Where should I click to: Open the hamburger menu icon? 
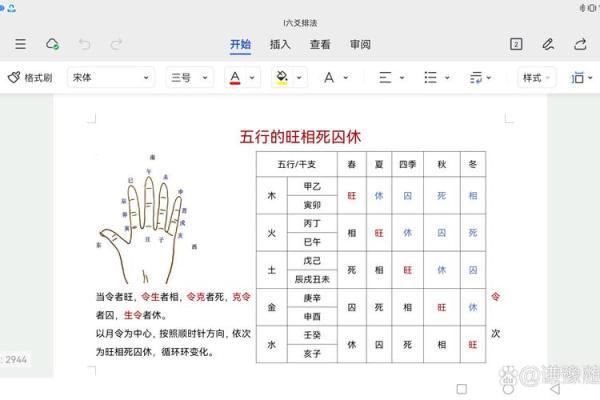[x=20, y=44]
